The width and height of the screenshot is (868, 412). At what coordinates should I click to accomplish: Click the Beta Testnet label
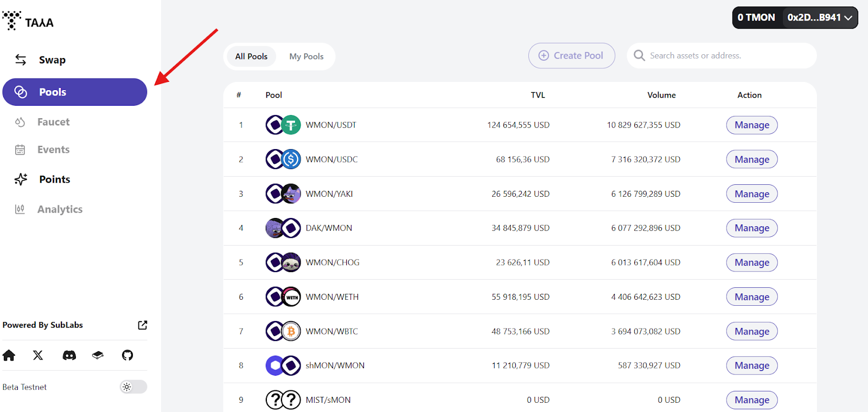(x=24, y=387)
